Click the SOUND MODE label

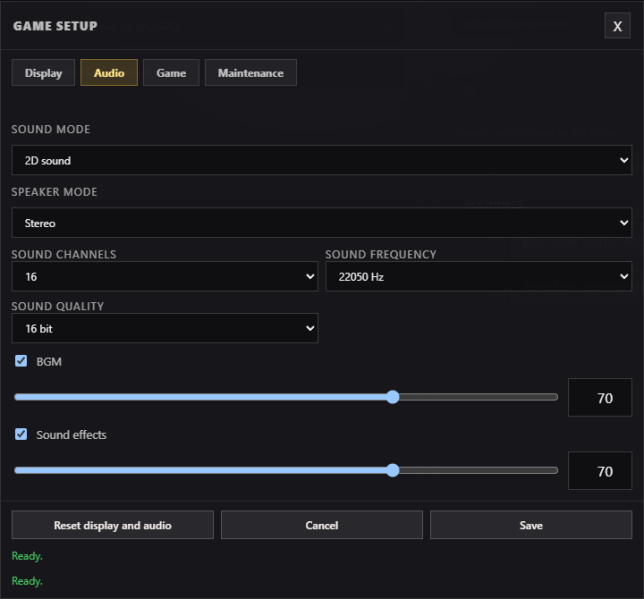[x=51, y=129]
